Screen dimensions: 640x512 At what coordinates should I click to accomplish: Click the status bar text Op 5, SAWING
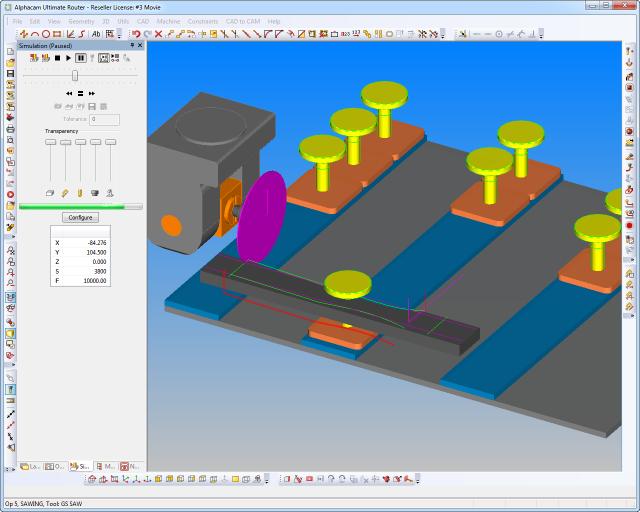click(24, 503)
